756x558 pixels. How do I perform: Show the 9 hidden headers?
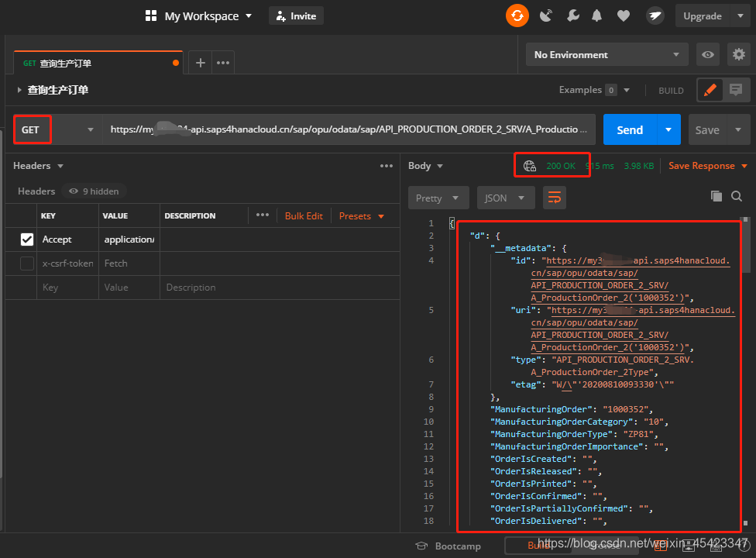[x=94, y=191]
